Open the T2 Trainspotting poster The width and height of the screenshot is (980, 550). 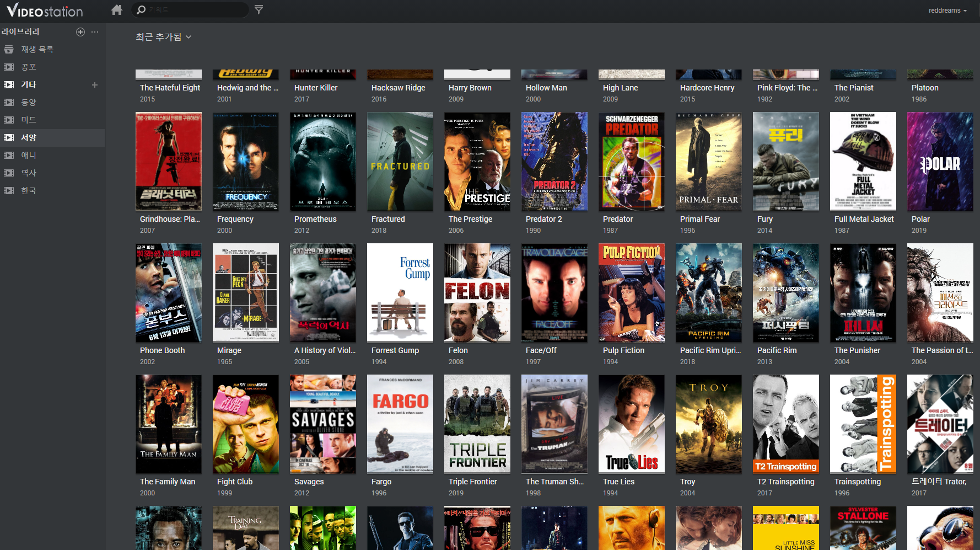click(786, 424)
